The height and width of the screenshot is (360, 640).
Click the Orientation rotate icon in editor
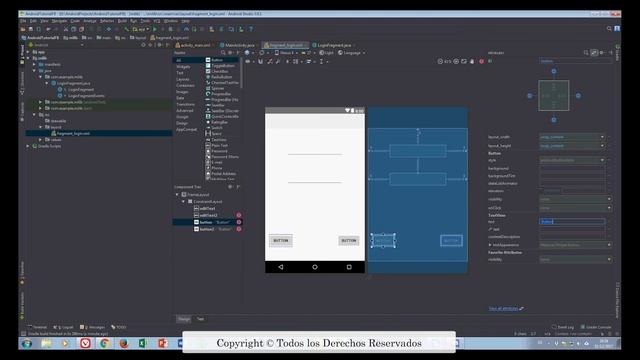click(x=262, y=53)
